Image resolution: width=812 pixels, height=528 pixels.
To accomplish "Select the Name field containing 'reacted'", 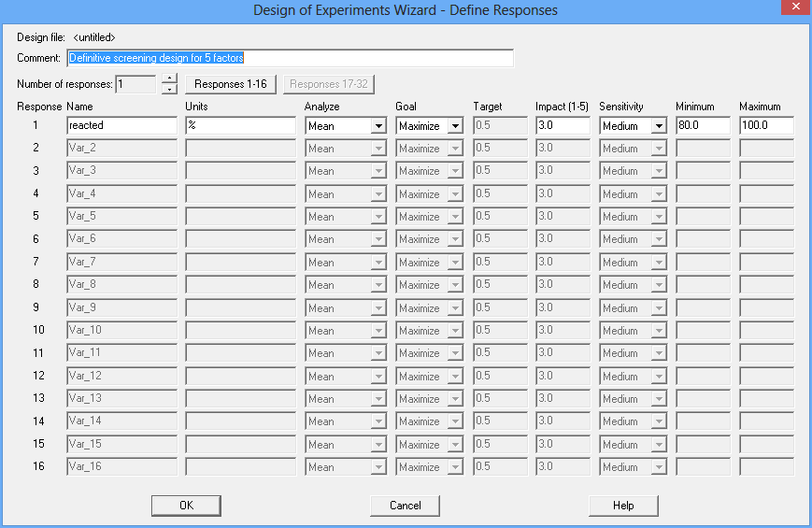I will [x=121, y=125].
